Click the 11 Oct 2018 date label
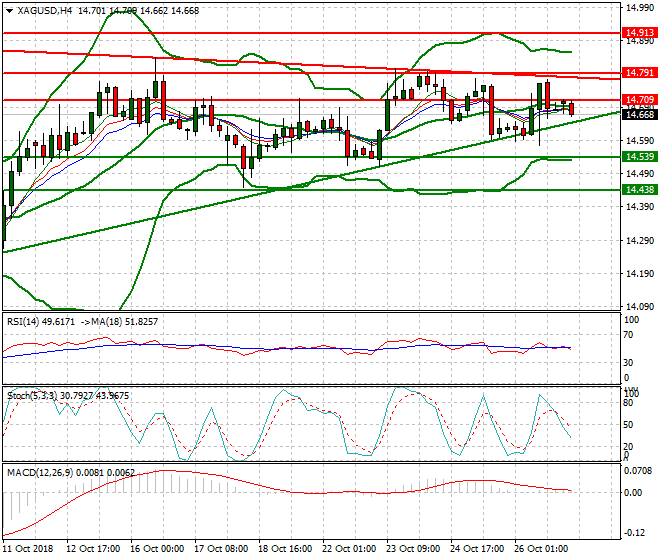Viewport: 660px width, 560px height. point(29,549)
